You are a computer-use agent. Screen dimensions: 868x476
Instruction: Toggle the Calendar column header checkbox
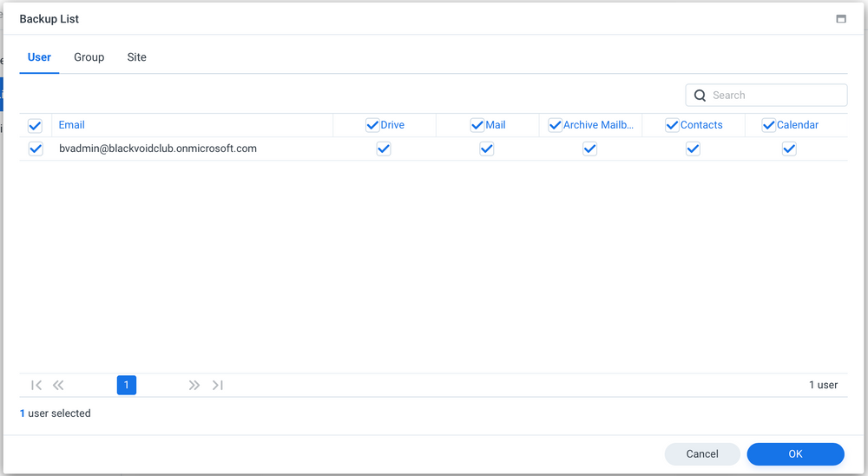pyautogui.click(x=768, y=125)
